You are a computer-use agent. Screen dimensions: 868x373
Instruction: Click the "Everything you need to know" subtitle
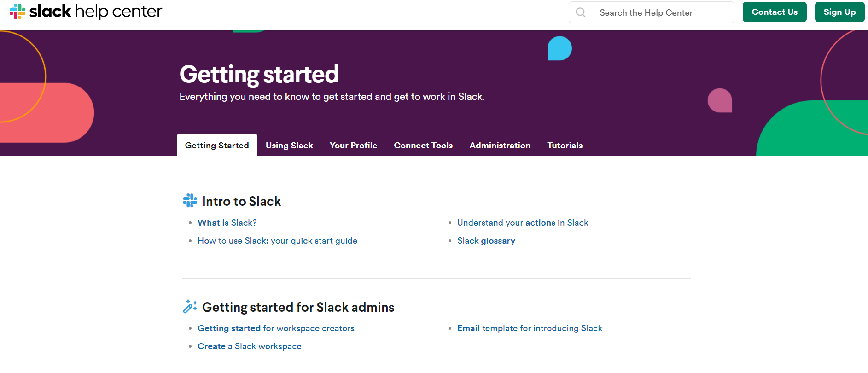click(332, 97)
